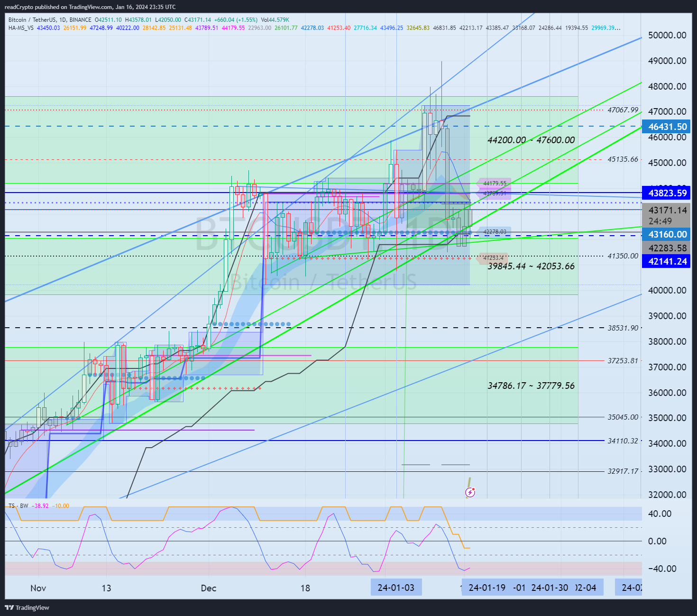Click the 0.00 oscillator axis label
Screen dimensions: 697x616
click(x=657, y=541)
